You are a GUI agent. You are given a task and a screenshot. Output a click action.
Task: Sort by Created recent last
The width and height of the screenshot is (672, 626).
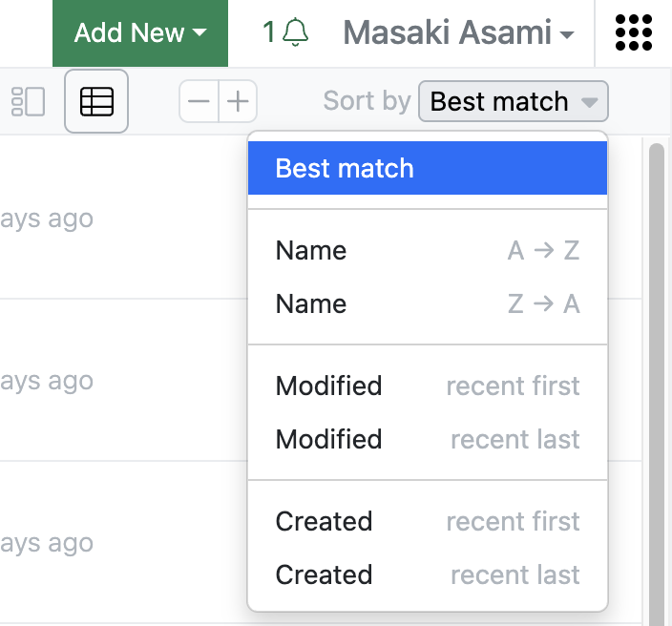point(428,574)
